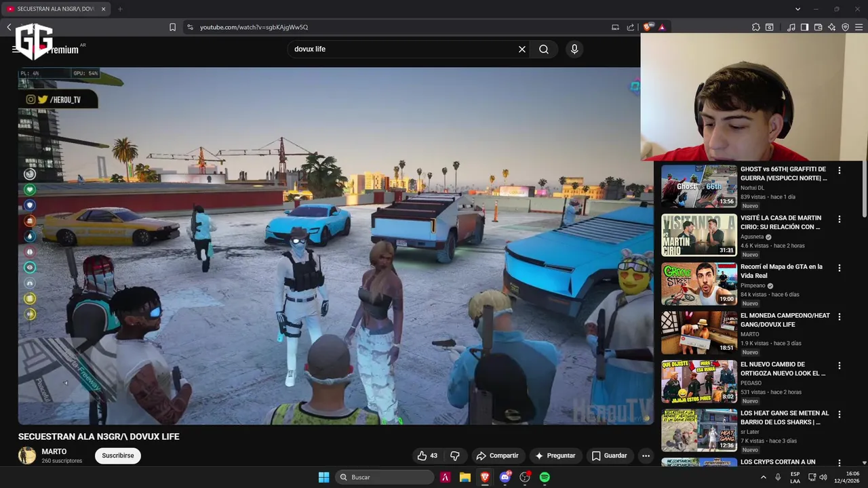Like the video with thumbs-up 43
868x488 pixels.
[427, 455]
